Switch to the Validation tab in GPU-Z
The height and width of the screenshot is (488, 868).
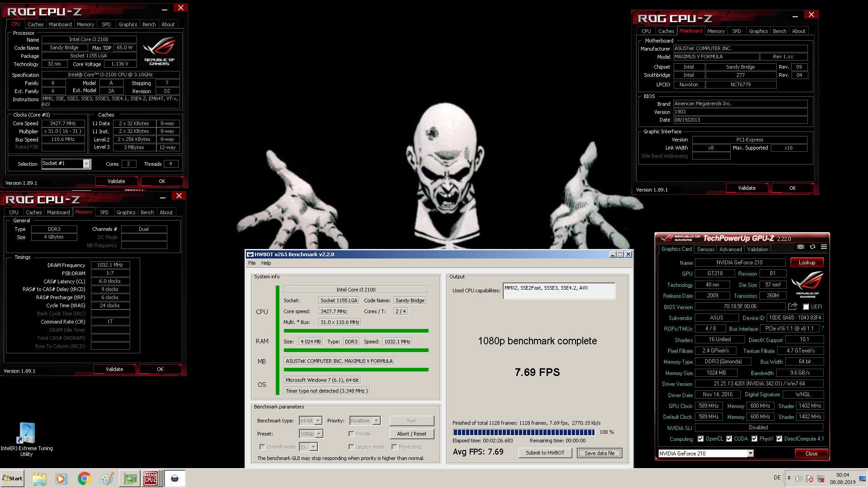click(757, 249)
